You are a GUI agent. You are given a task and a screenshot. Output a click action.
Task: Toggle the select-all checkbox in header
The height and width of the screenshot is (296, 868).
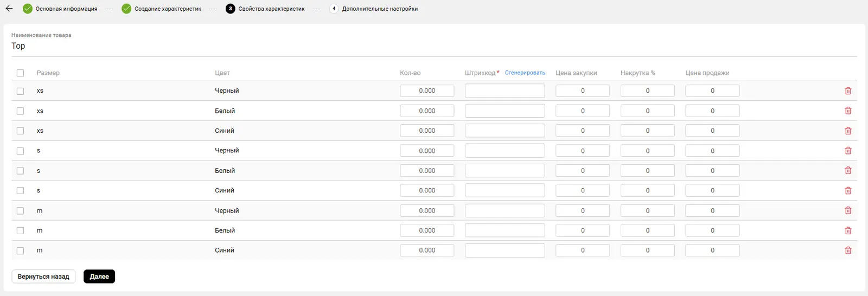pyautogui.click(x=21, y=73)
